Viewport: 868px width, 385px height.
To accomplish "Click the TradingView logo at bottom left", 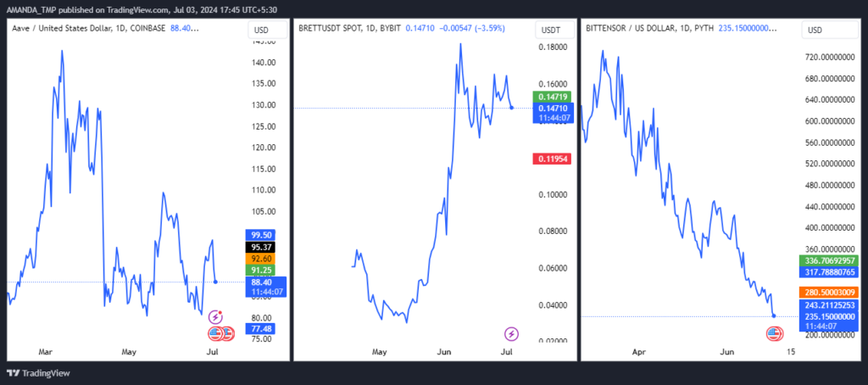I will [38, 373].
